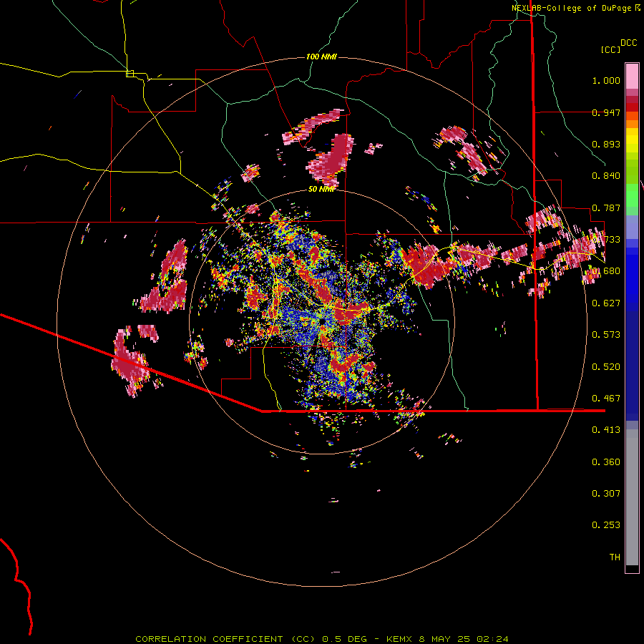
Task: Click the 0.413 scale label
Action: [606, 430]
